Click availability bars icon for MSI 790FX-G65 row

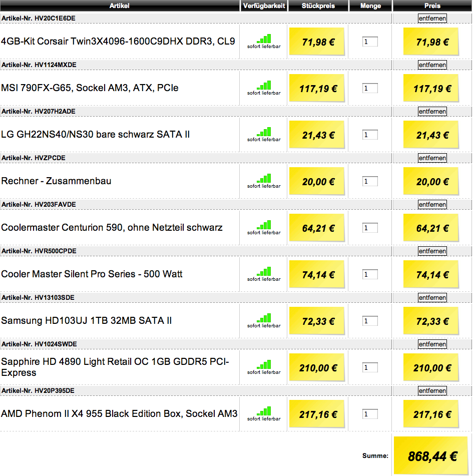coord(264,85)
